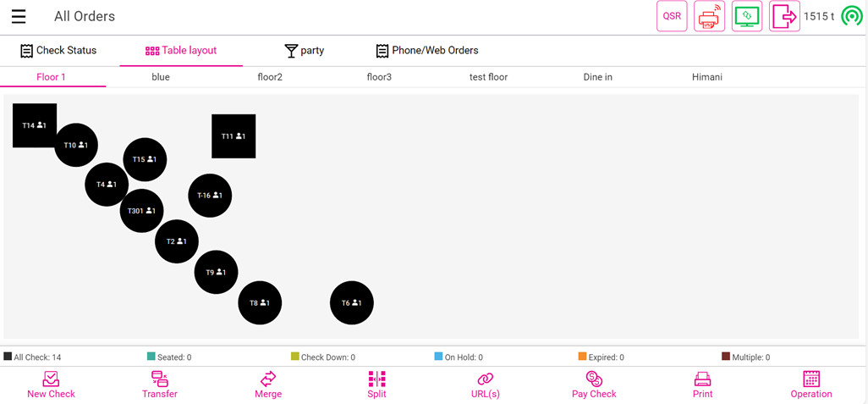868x404 pixels.
Task: Split the check
Action: pyautogui.click(x=376, y=385)
